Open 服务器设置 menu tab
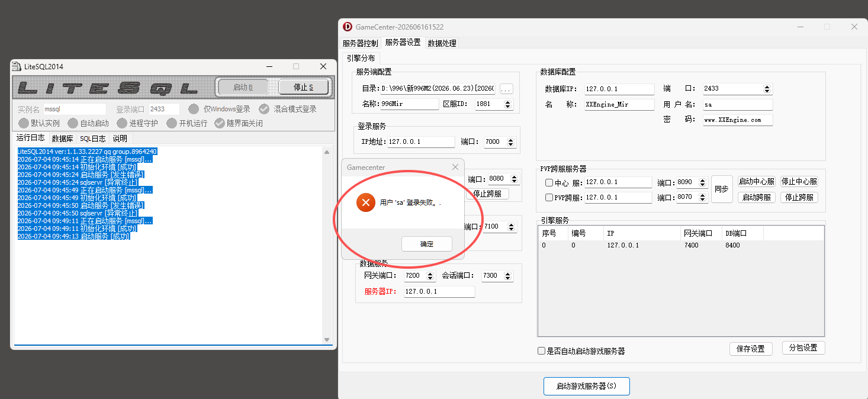 coord(403,43)
